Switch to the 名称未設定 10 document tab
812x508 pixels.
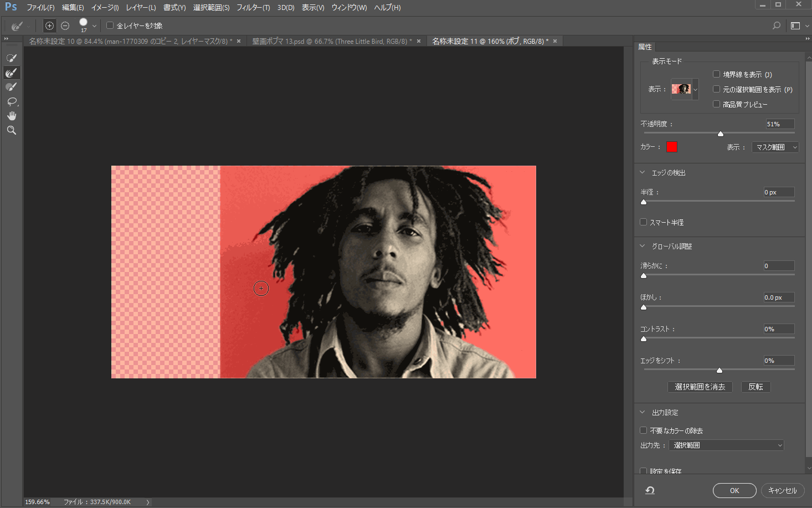[x=131, y=42]
